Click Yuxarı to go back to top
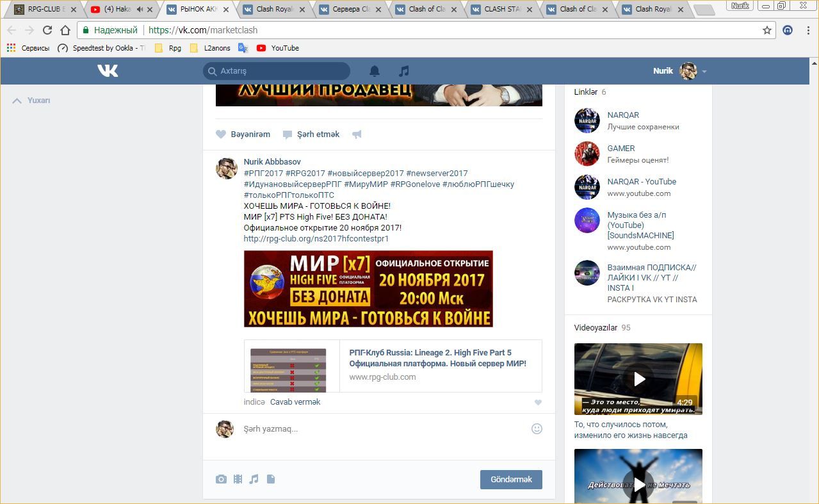The height and width of the screenshot is (504, 819). [x=31, y=101]
